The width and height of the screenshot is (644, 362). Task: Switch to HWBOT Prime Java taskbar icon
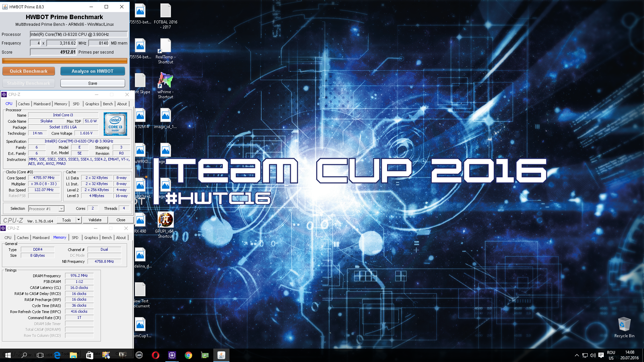pyautogui.click(x=221, y=355)
